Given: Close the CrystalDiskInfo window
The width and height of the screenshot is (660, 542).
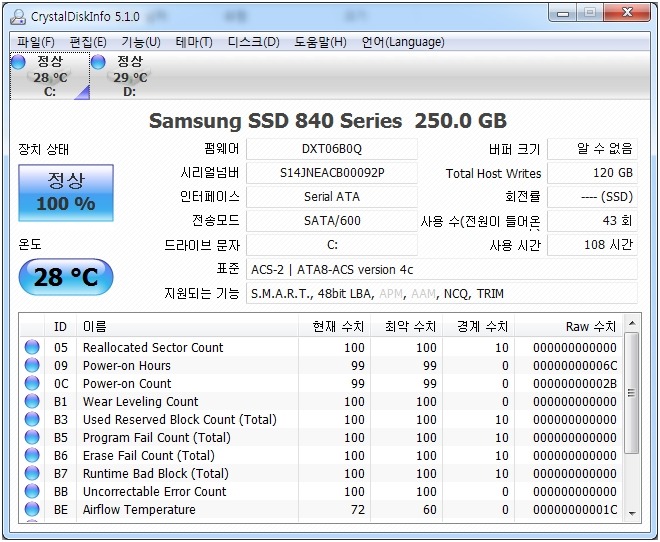Looking at the screenshot, I should pos(627,13).
